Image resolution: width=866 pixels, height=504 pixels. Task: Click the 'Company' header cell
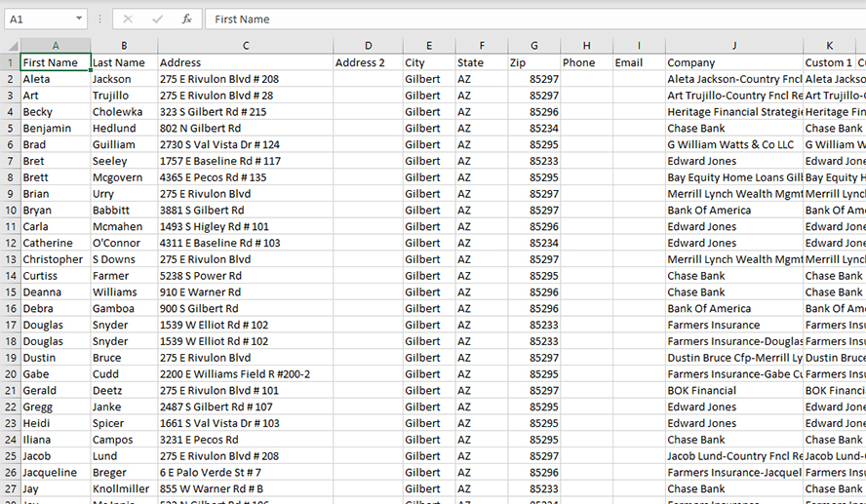point(734,62)
